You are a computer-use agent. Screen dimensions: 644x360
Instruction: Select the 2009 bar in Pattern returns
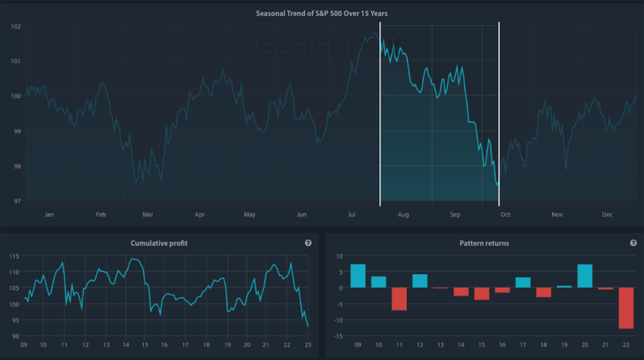point(358,276)
